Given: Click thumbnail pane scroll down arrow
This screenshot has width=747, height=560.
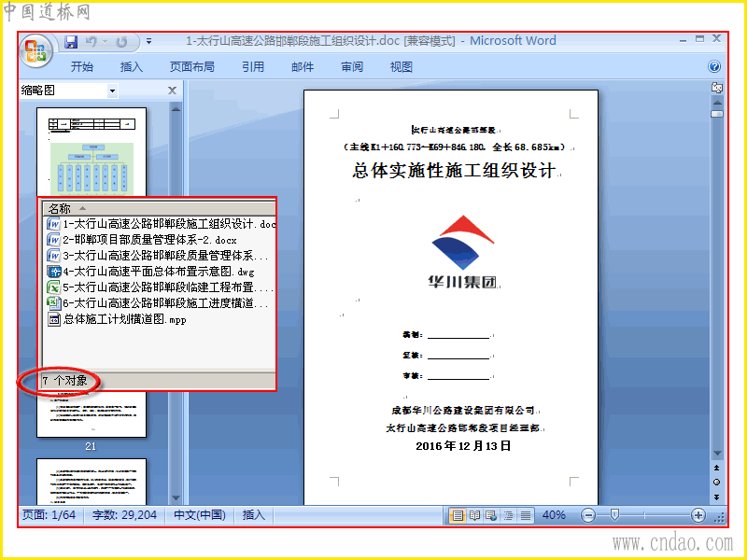Looking at the screenshot, I should tap(176, 498).
